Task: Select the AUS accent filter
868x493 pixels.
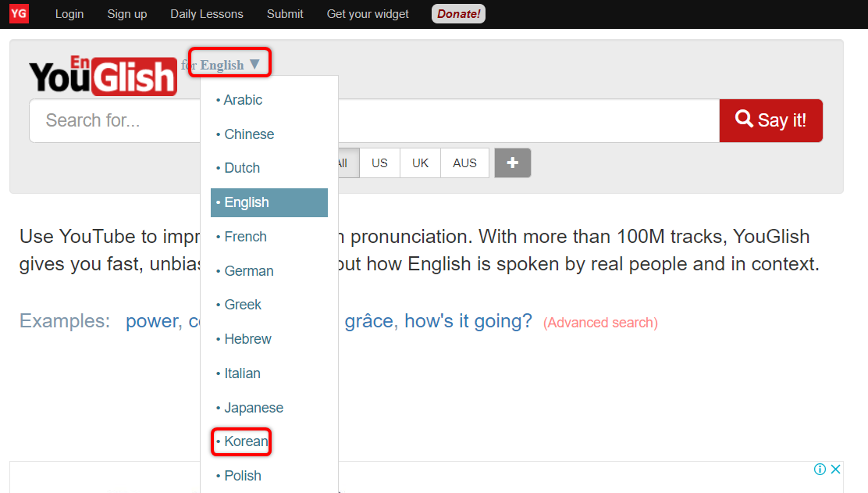Action: tap(464, 163)
